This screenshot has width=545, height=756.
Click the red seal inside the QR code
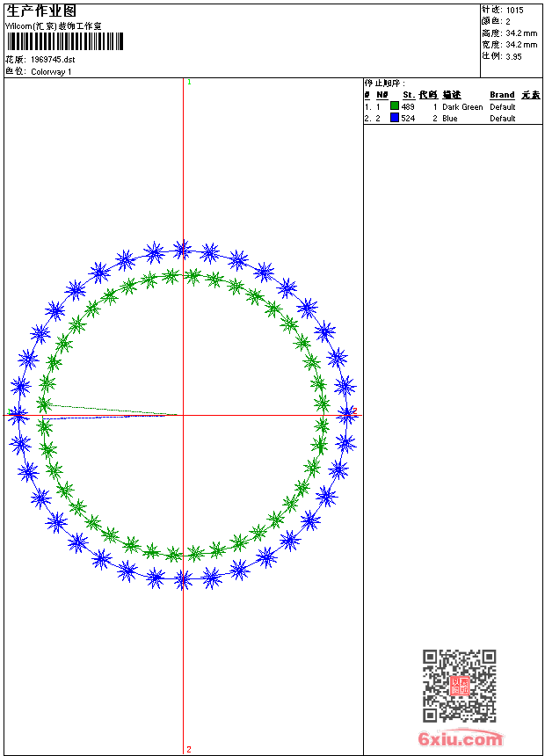coord(459,686)
